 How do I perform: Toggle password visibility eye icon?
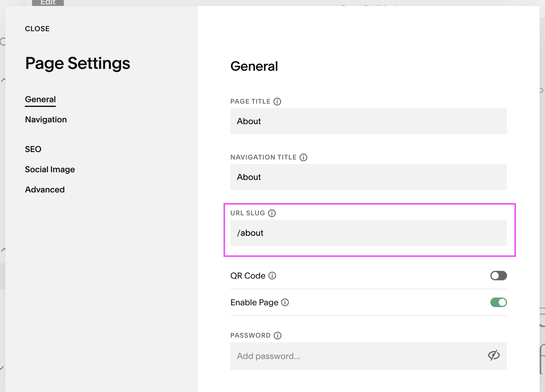click(494, 355)
